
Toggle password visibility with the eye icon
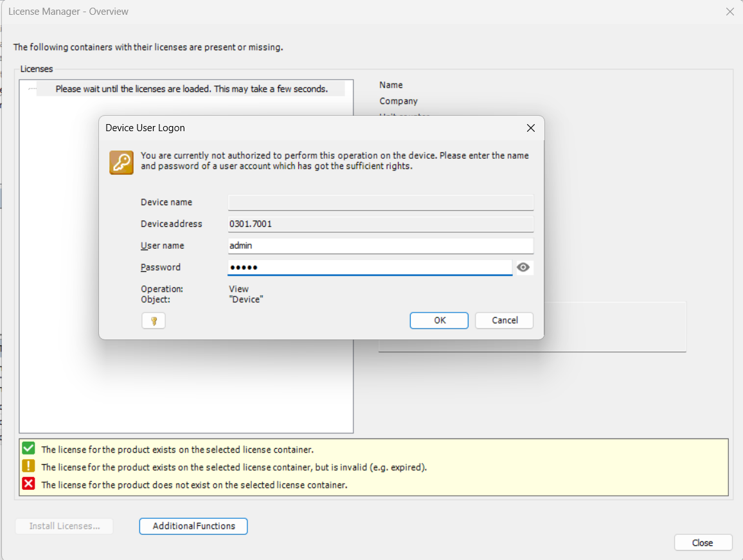[523, 267]
